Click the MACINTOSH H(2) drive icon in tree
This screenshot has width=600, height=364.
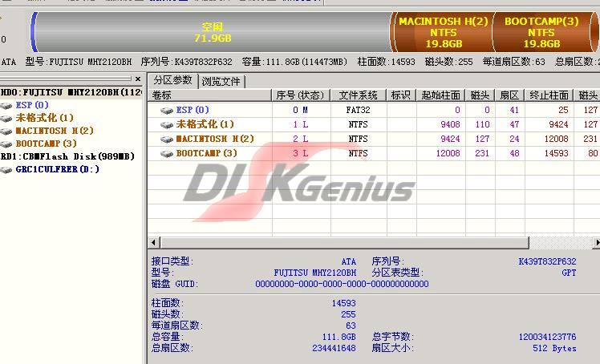tap(6, 131)
